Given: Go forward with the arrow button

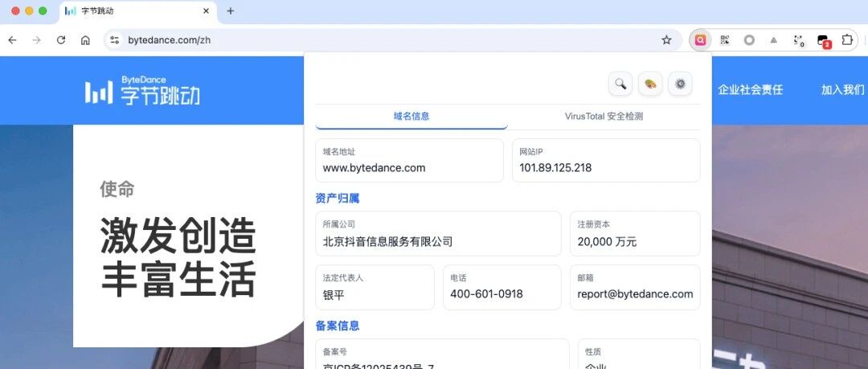Looking at the screenshot, I should 36,40.
